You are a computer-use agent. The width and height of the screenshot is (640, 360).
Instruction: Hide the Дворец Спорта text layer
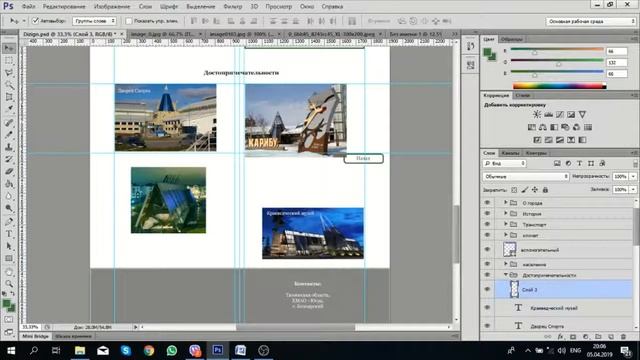click(x=487, y=326)
